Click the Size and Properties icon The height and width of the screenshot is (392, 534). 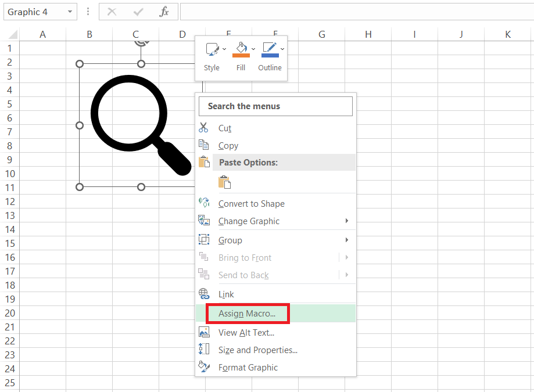(x=203, y=350)
